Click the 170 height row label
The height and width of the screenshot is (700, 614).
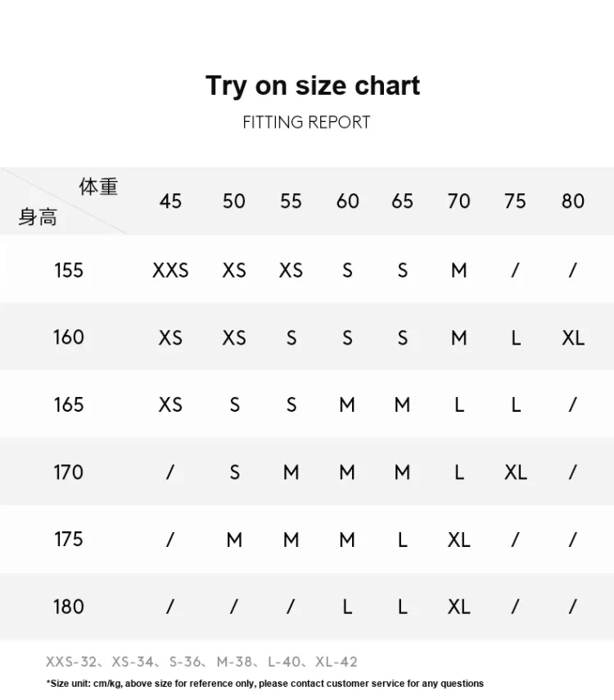69,472
